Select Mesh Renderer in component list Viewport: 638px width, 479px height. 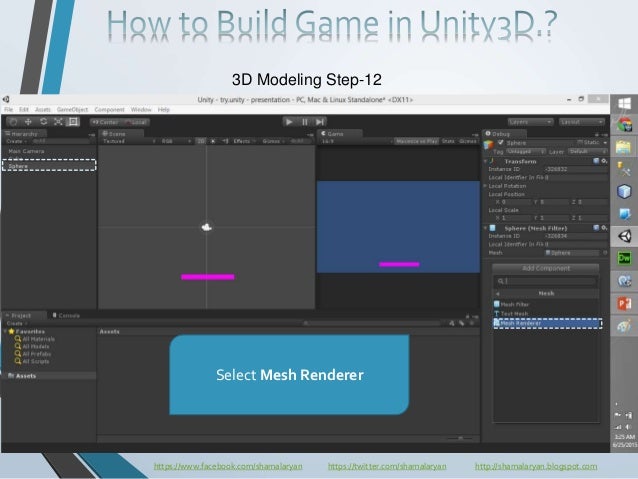pos(547,324)
